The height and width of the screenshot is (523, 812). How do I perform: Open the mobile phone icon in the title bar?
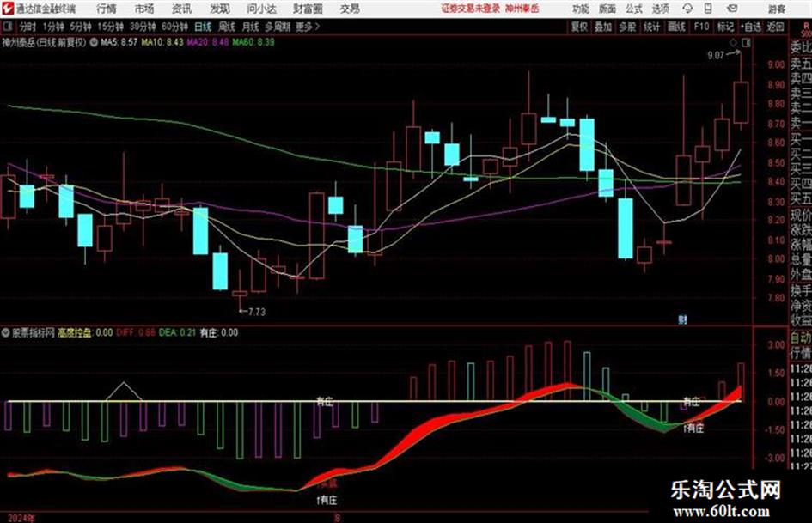[709, 9]
